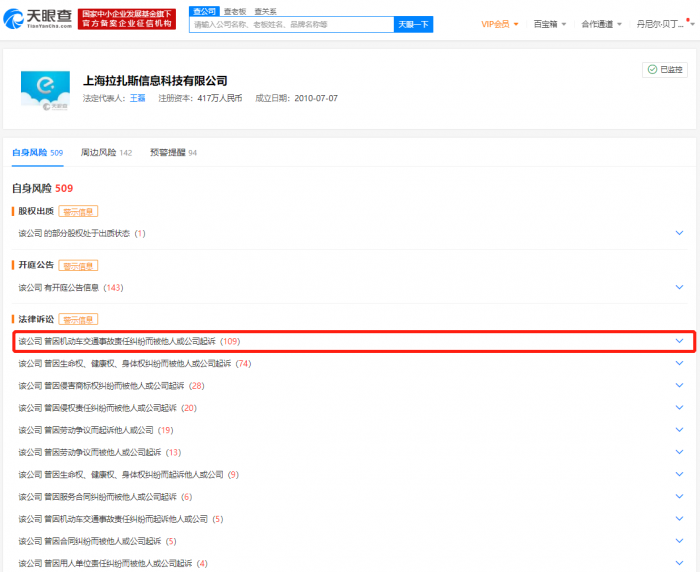This screenshot has width=700, height=572.
Task: Expand the life and health rights suing others (9) chevron
Action: point(679,474)
